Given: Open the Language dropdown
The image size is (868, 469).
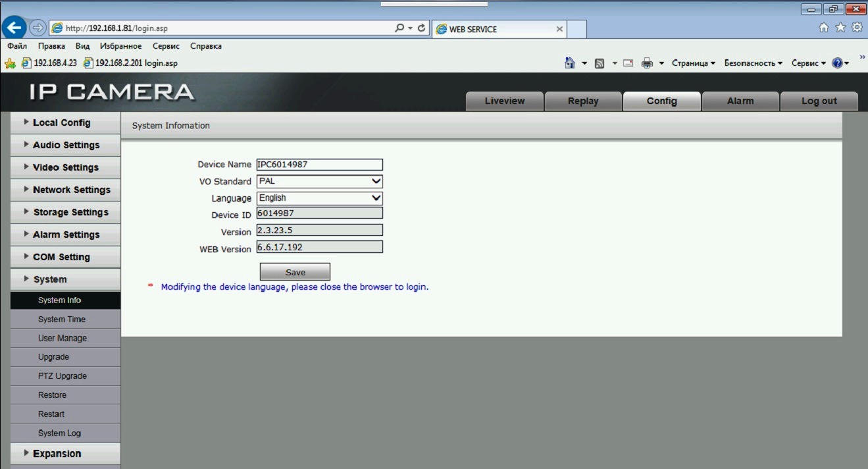Looking at the screenshot, I should pos(319,198).
